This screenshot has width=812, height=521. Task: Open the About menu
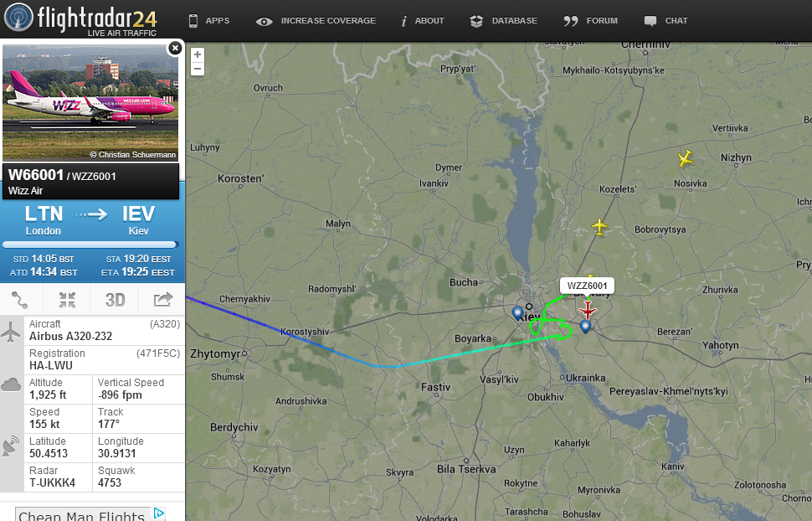tap(422, 21)
